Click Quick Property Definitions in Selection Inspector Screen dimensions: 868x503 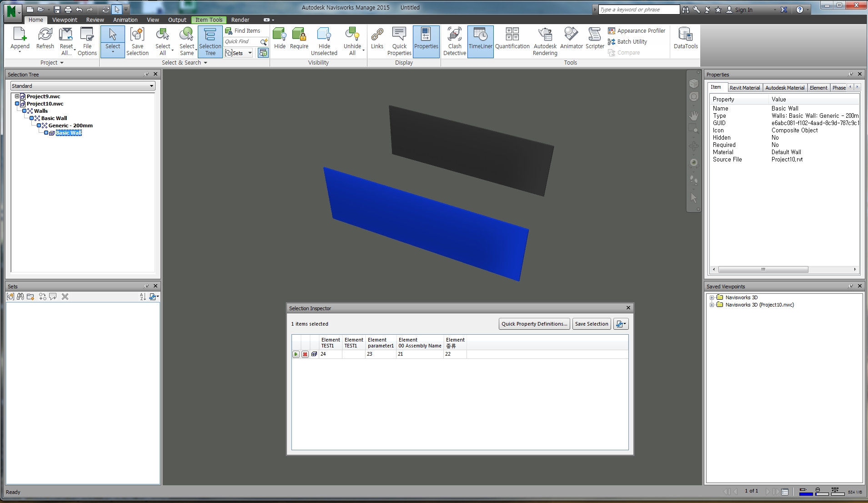(x=534, y=323)
